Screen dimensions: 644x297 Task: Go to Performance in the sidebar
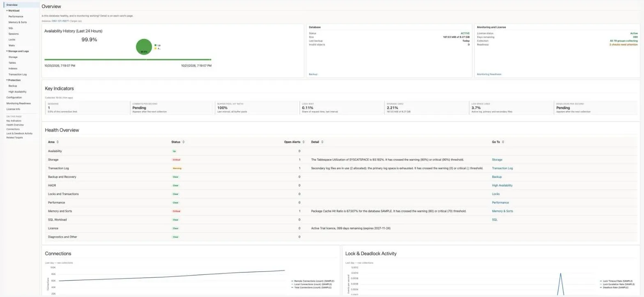click(x=16, y=16)
